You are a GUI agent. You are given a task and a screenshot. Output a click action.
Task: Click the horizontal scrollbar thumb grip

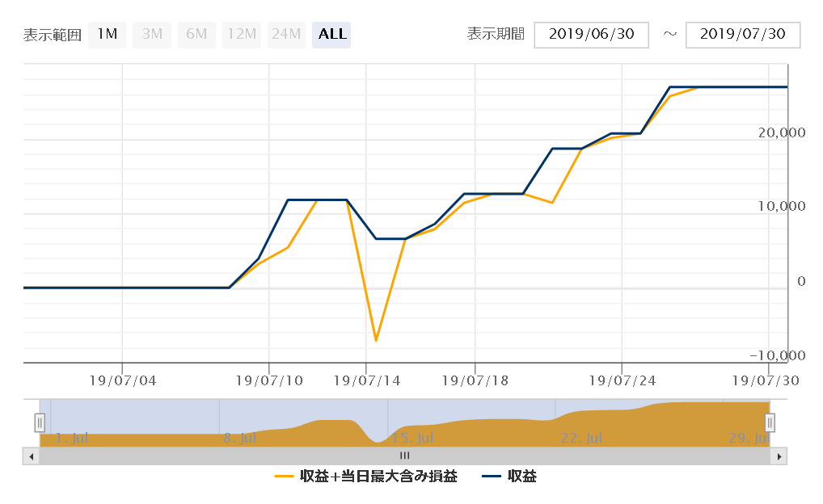[405, 456]
